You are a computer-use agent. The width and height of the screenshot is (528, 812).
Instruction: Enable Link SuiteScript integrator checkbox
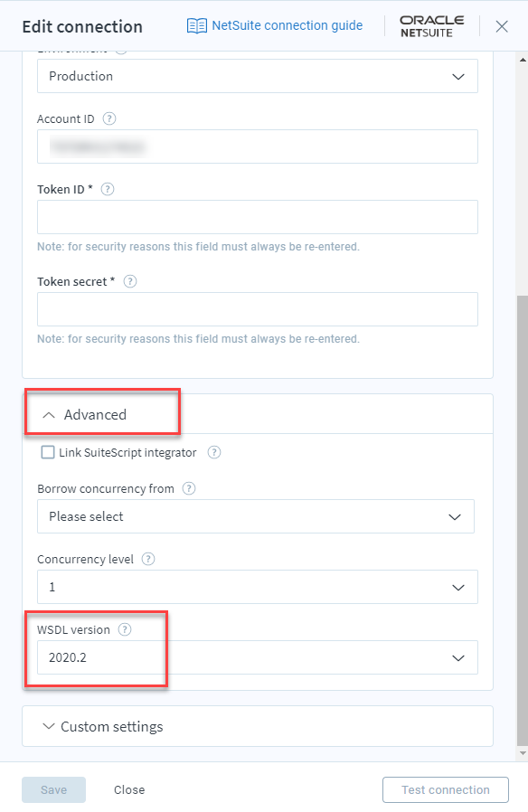(48, 452)
